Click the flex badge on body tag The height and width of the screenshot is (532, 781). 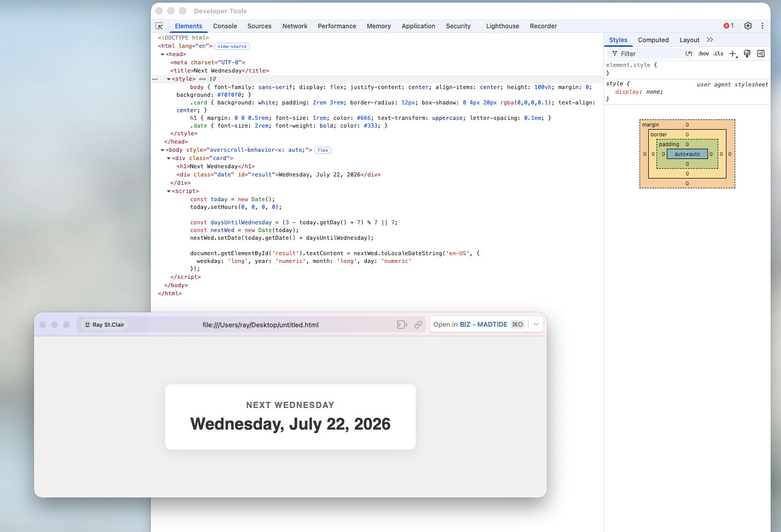(x=323, y=150)
